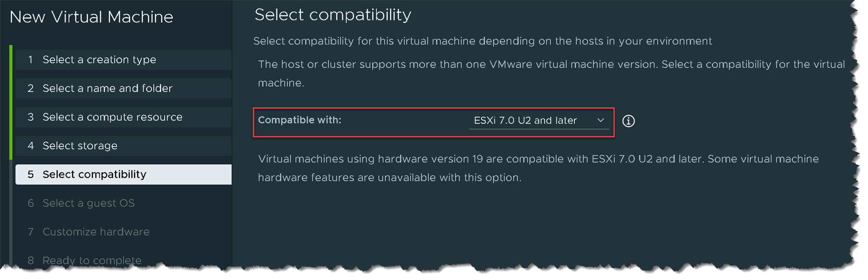Click the compatibility info icon
Viewport: 868px width, 280px height.
(628, 121)
